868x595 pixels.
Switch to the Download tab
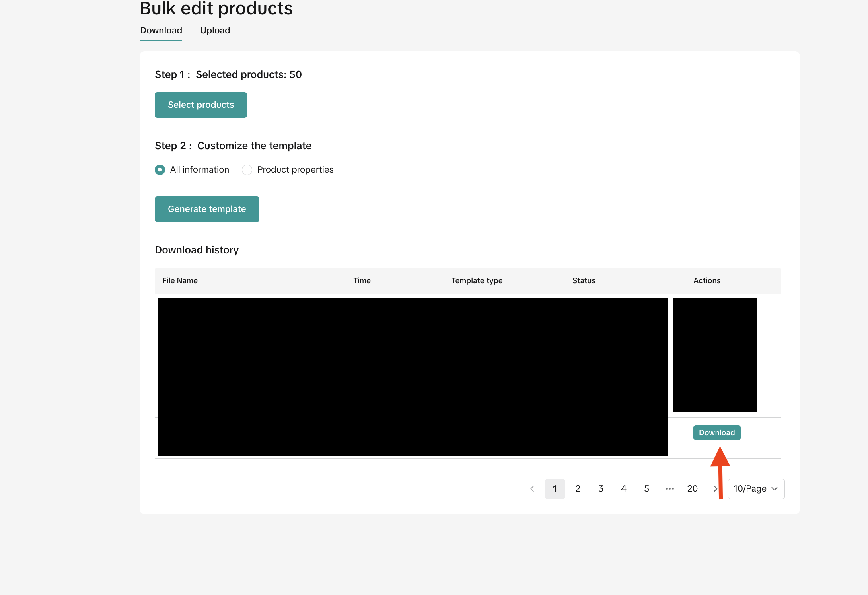161,31
